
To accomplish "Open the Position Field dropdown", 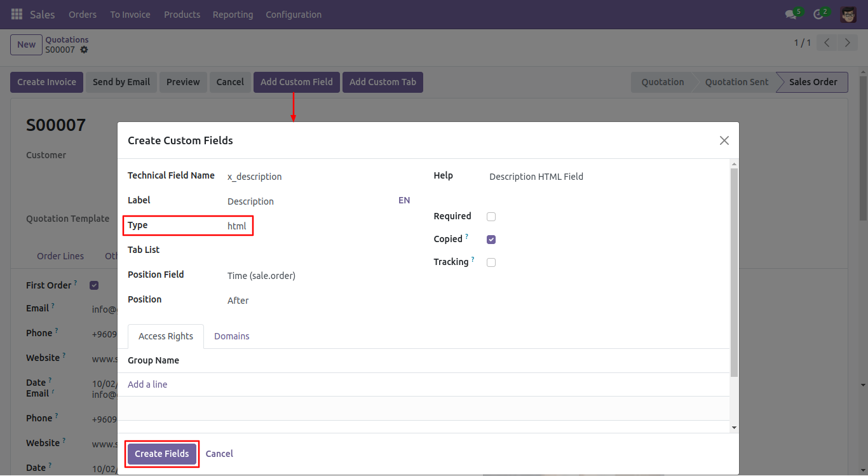I will coord(318,276).
